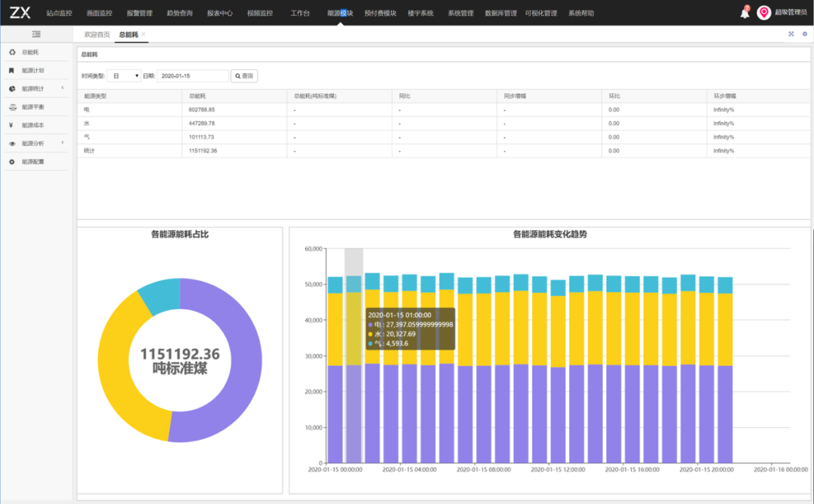Image resolution: width=814 pixels, height=504 pixels.
Task: Click the 日期 field showing 2020-01-15
Action: point(193,76)
